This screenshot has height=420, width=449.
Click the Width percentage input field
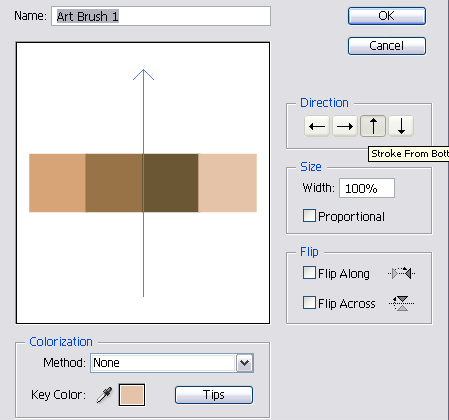click(367, 188)
